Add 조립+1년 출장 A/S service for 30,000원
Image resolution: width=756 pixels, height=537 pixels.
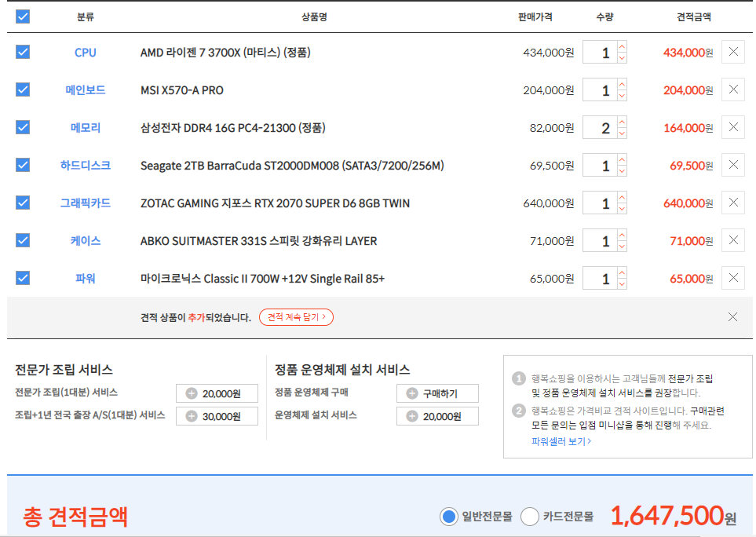(x=217, y=416)
